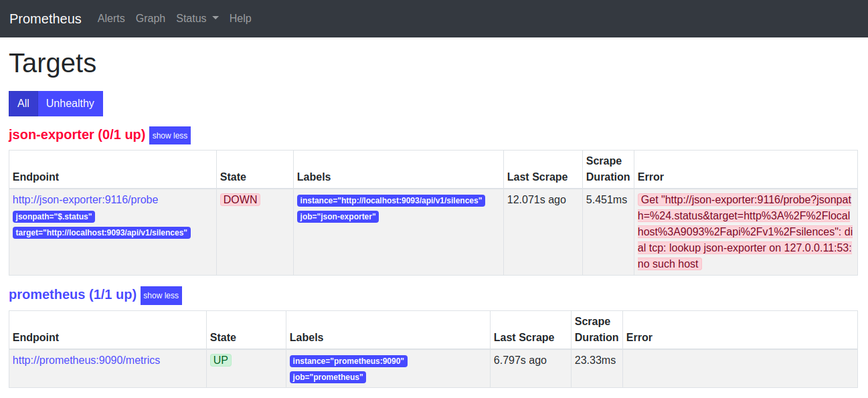Navigate to the Alerts page

pos(111,19)
